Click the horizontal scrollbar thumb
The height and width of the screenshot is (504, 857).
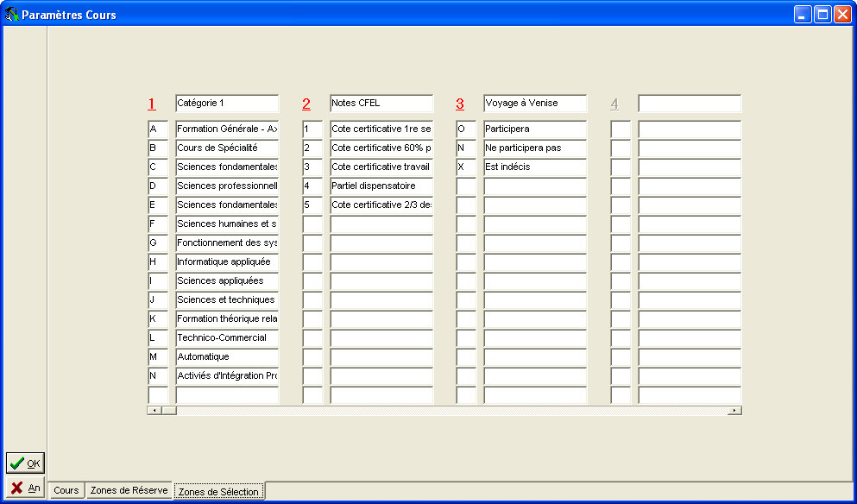click(169, 411)
